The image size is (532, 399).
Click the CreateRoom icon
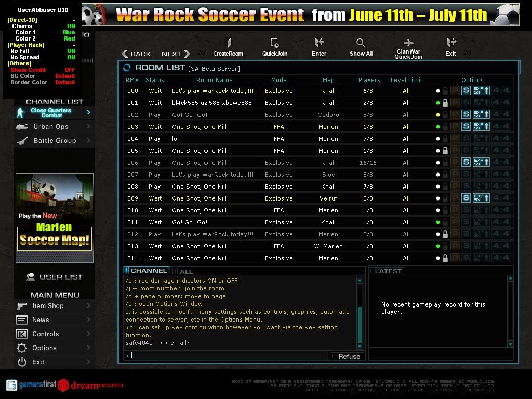228,43
